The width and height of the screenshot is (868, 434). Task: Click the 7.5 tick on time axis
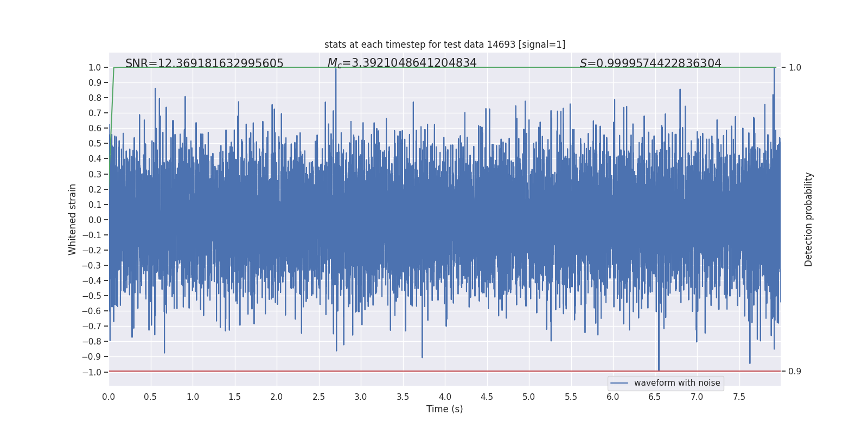739,397
